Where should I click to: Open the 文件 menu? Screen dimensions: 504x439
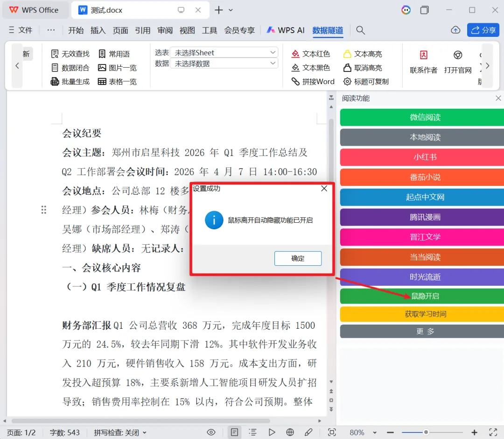[x=21, y=30]
